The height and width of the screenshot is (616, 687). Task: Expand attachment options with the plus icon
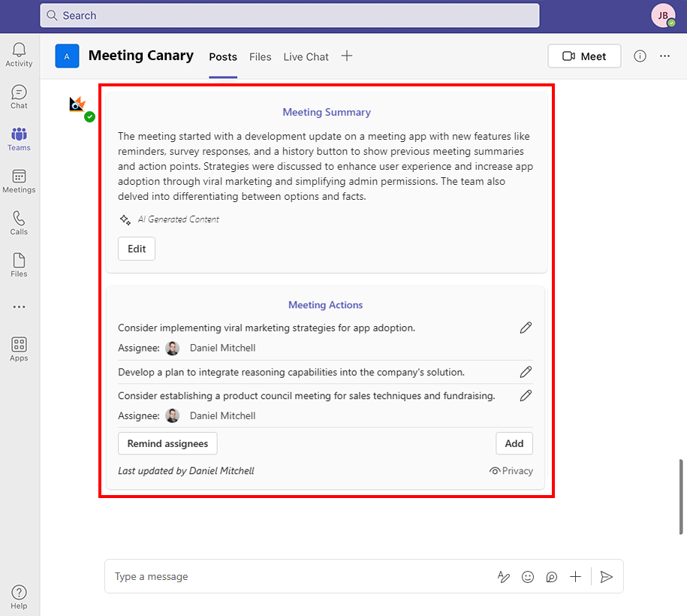(575, 576)
